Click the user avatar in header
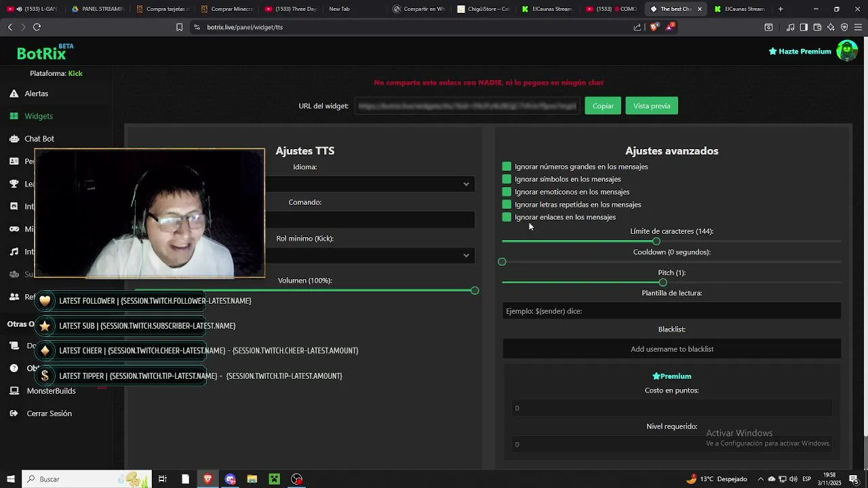The width and height of the screenshot is (868, 488). (846, 51)
